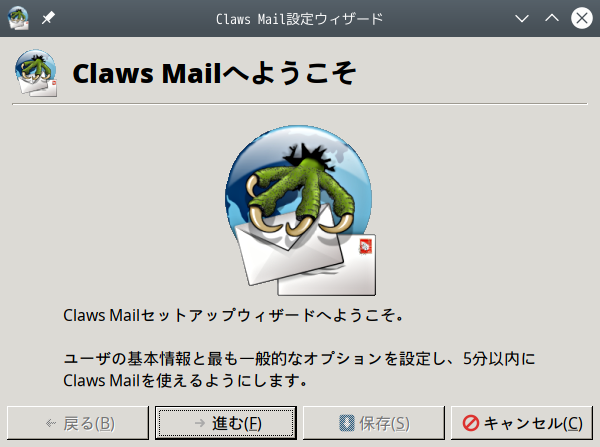Viewport: 600px width, 447px height.
Task: Close the Claws Mail setup wizard window
Action: 582,18
